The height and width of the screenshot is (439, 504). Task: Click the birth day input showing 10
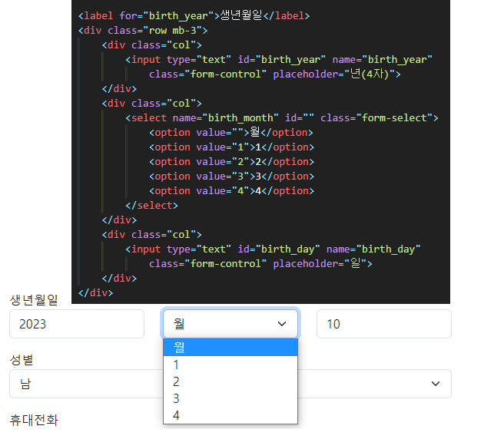(384, 324)
